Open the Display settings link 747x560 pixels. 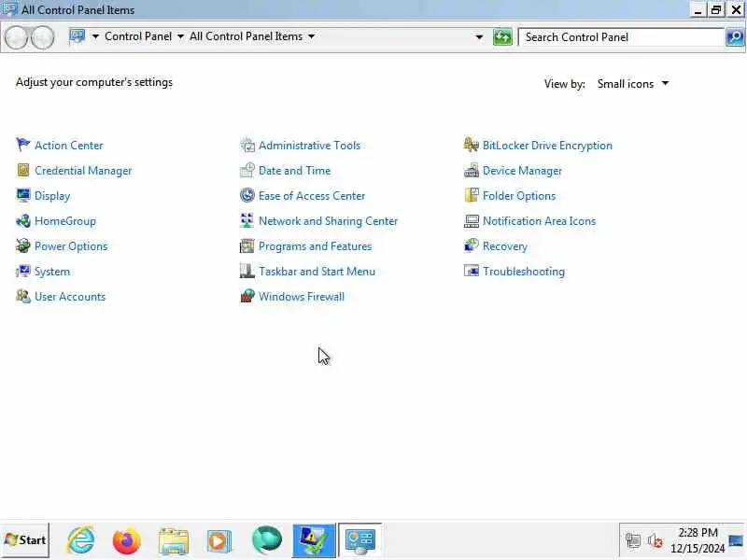click(52, 196)
